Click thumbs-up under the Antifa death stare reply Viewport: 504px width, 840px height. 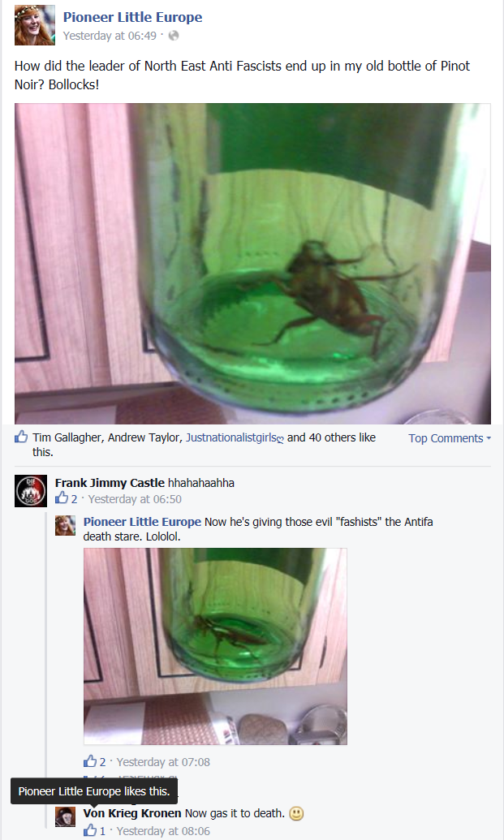[x=90, y=761]
